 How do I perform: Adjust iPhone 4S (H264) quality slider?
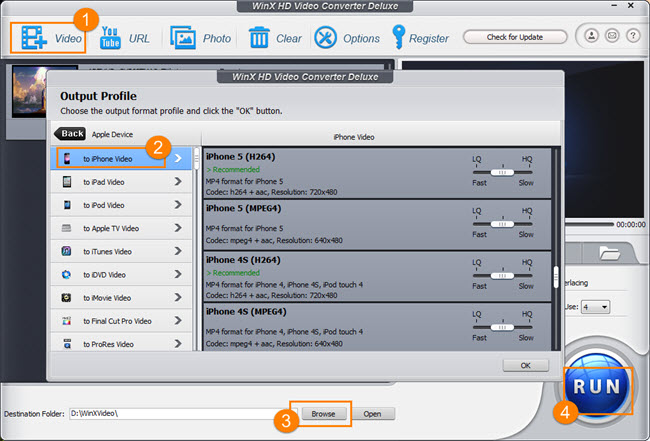(x=502, y=276)
